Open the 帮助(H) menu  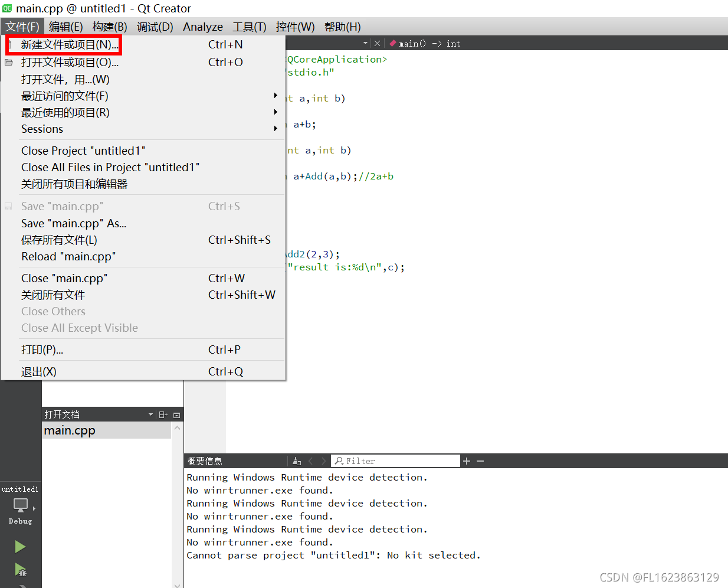pyautogui.click(x=342, y=27)
